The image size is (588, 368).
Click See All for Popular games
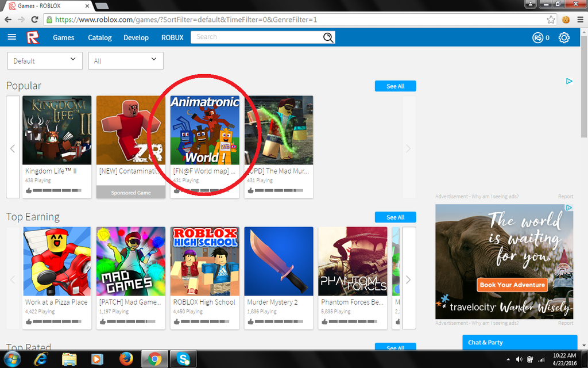(x=395, y=86)
